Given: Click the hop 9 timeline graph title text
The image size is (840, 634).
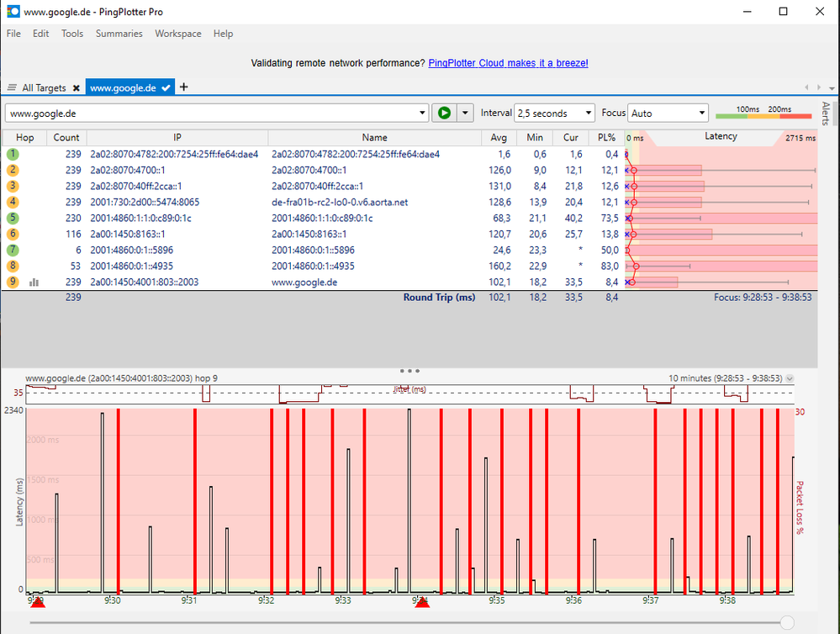Looking at the screenshot, I should (122, 378).
